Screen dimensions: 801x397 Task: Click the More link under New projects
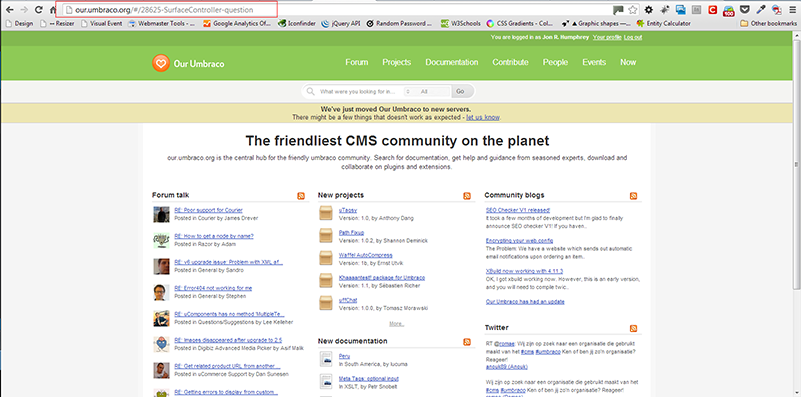pyautogui.click(x=396, y=324)
